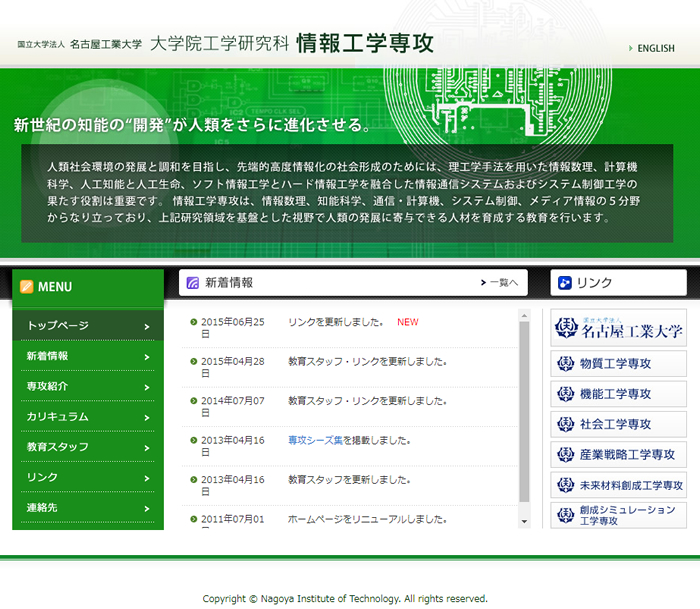The height and width of the screenshot is (609, 700).
Task: Click the リンク header icon
Action: coord(565,283)
